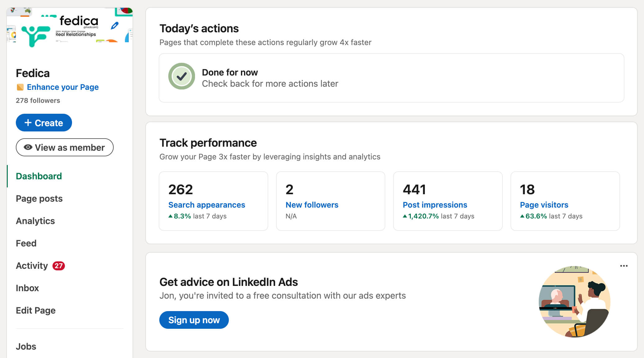Open Inbox from the sidebar
This screenshot has height=358, width=644.
tap(27, 288)
